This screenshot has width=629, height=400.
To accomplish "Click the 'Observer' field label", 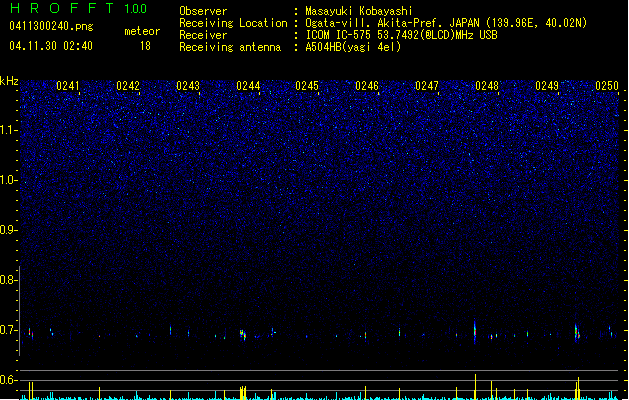I will click(203, 11).
